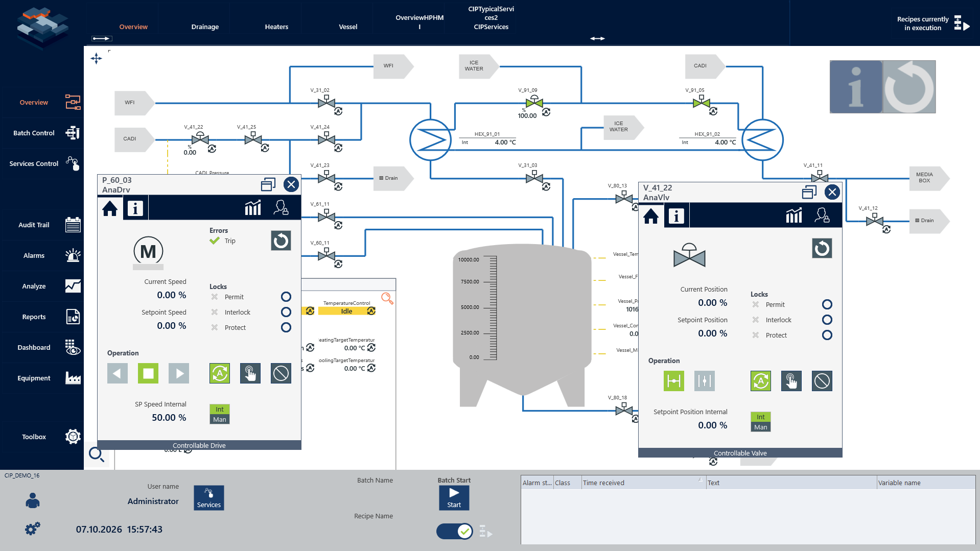This screenshot has width=980, height=551.
Task: Expand the Recipes currently in execution panel
Action: tap(962, 23)
